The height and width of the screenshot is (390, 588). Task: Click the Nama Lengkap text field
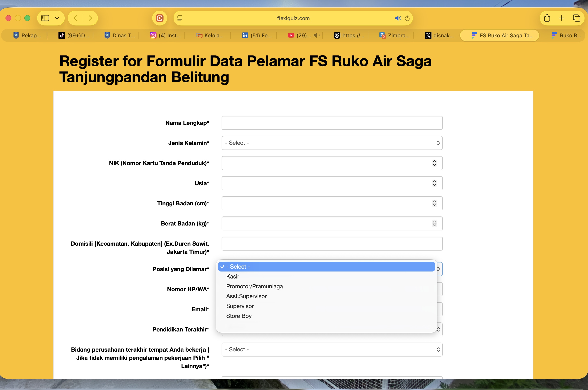332,123
